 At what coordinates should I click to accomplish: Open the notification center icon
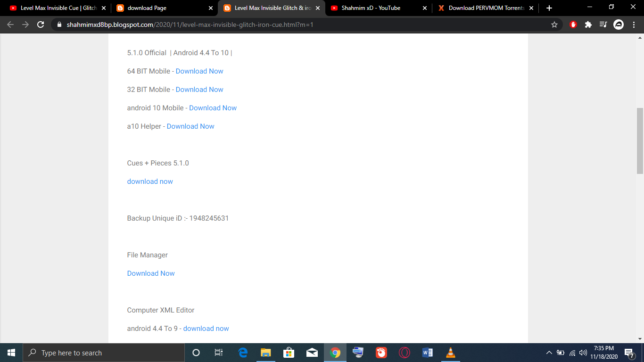click(629, 353)
